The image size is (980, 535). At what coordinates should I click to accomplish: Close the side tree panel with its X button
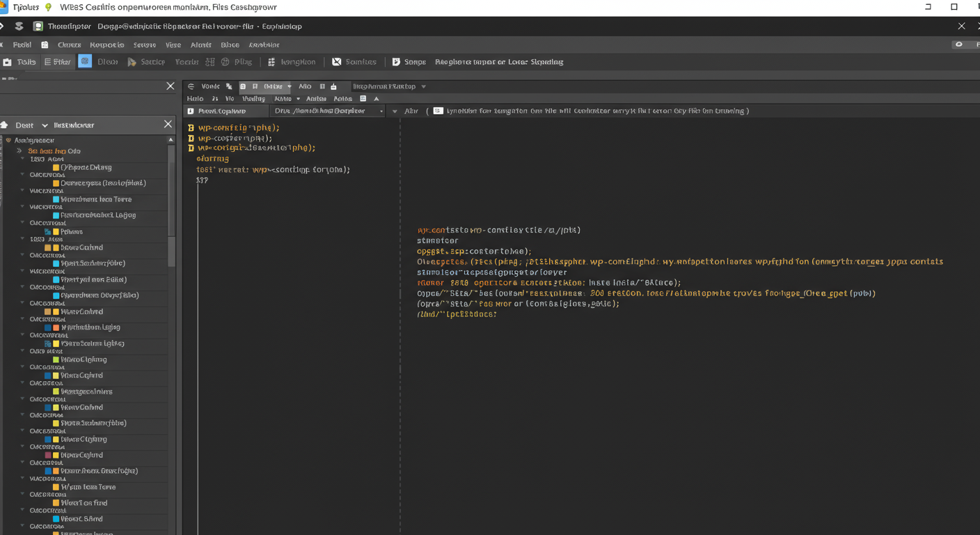click(x=168, y=124)
